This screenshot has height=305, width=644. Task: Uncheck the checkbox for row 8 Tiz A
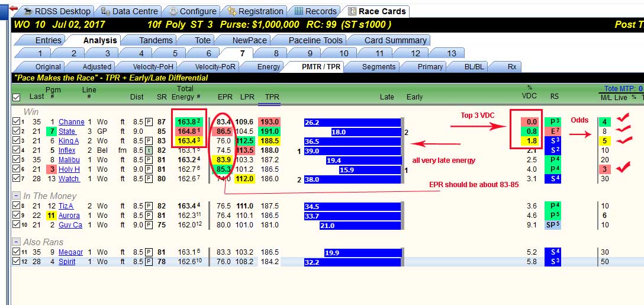pos(16,206)
